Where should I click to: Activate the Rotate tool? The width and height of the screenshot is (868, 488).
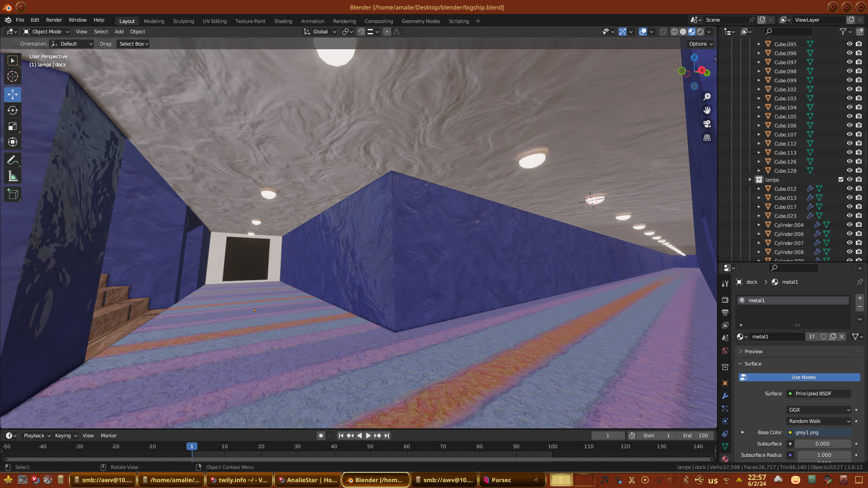tap(13, 110)
